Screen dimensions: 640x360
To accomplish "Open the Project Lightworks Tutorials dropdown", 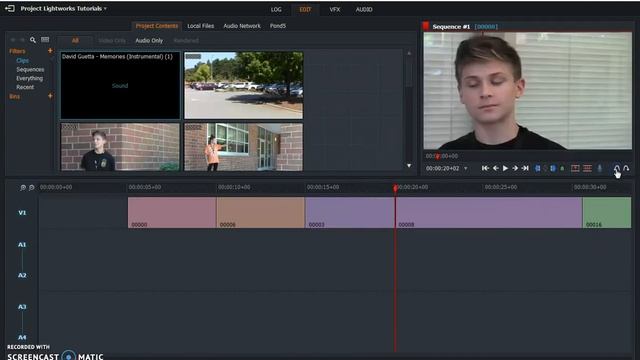I will click(x=64, y=8).
